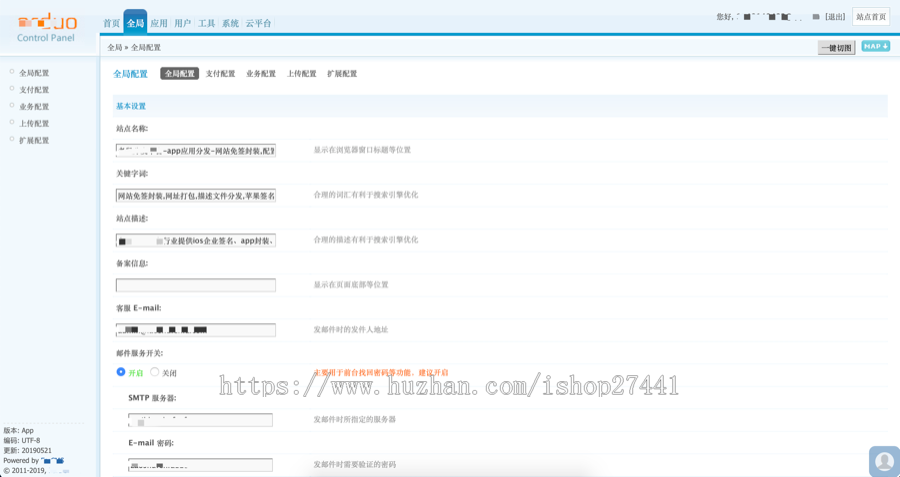Click the MAP download button

(x=875, y=46)
